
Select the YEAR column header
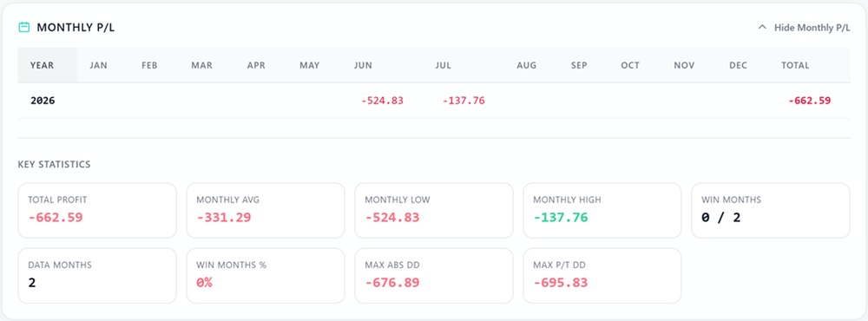42,65
